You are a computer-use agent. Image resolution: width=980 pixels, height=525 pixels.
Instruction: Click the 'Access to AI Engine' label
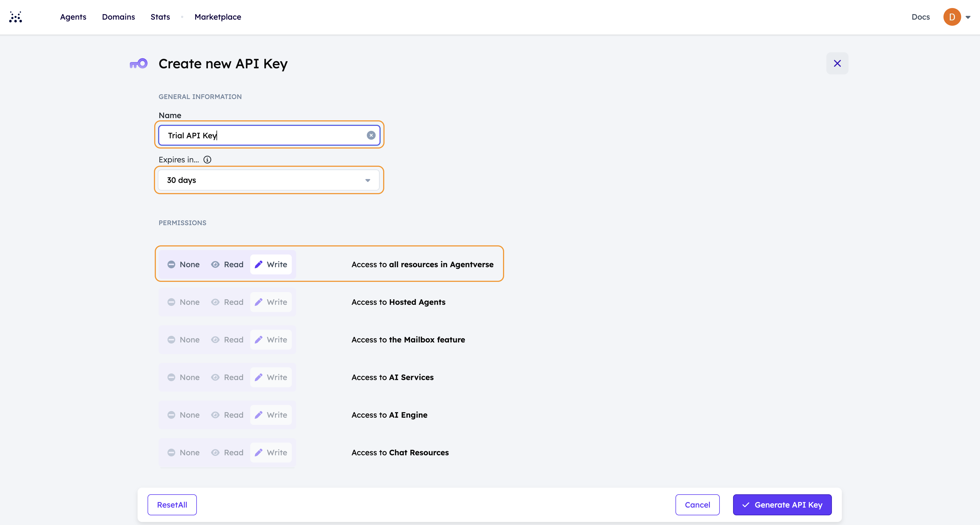point(389,415)
